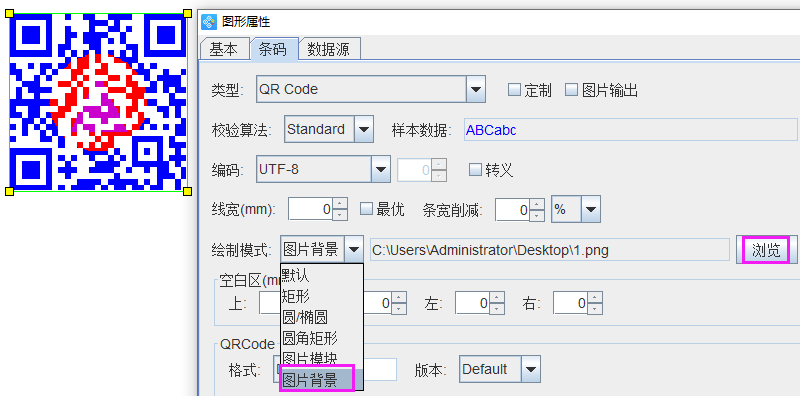Choose 圆角矩形 from the draw mode list
Screen dimensions: 800x396
click(x=322, y=338)
